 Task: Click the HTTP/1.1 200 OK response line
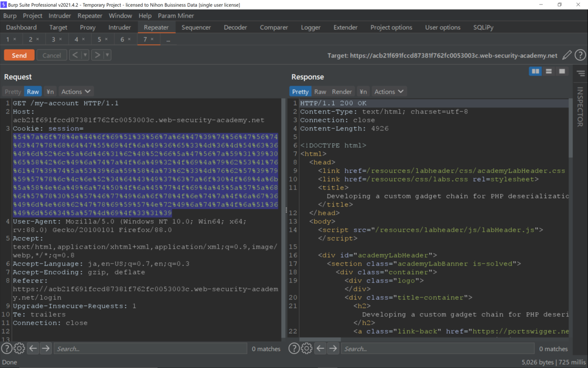coord(333,103)
